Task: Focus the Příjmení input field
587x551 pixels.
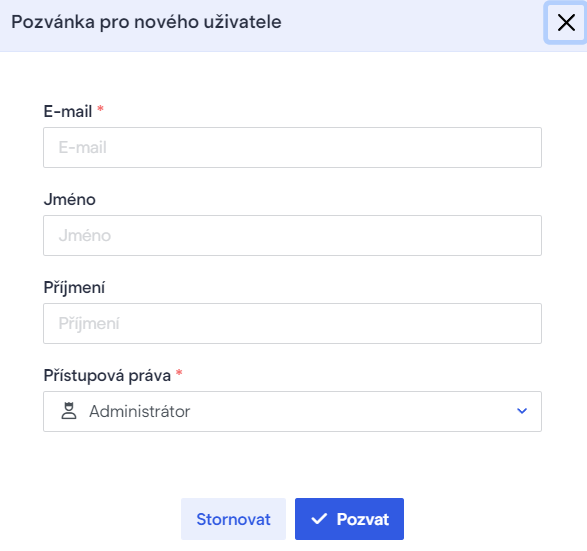Action: click(292, 323)
